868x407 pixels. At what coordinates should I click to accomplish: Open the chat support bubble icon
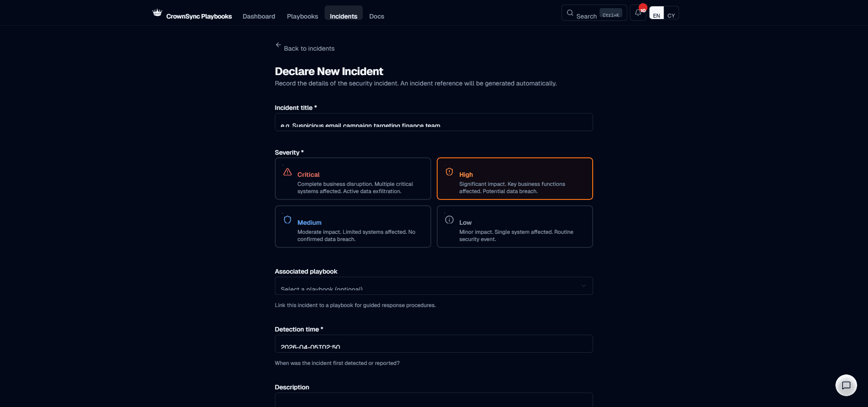[x=846, y=385]
